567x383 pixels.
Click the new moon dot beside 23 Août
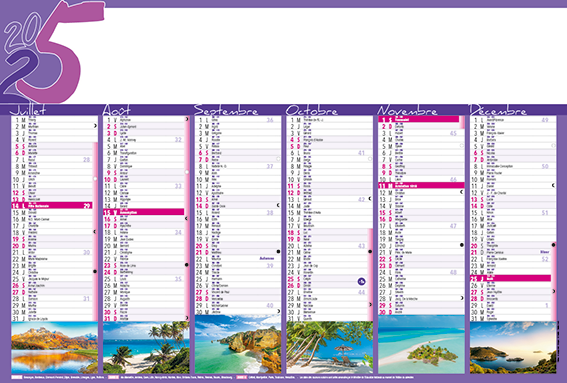coord(187,265)
